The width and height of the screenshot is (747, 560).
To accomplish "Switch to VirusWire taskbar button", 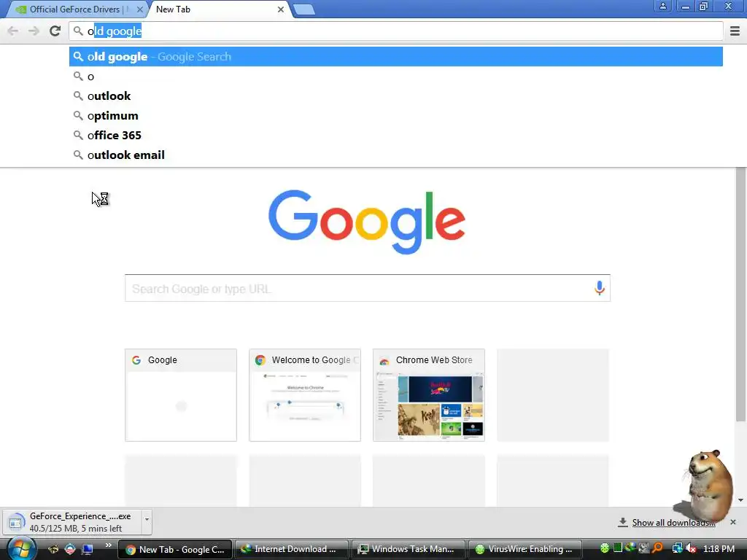I will (525, 549).
